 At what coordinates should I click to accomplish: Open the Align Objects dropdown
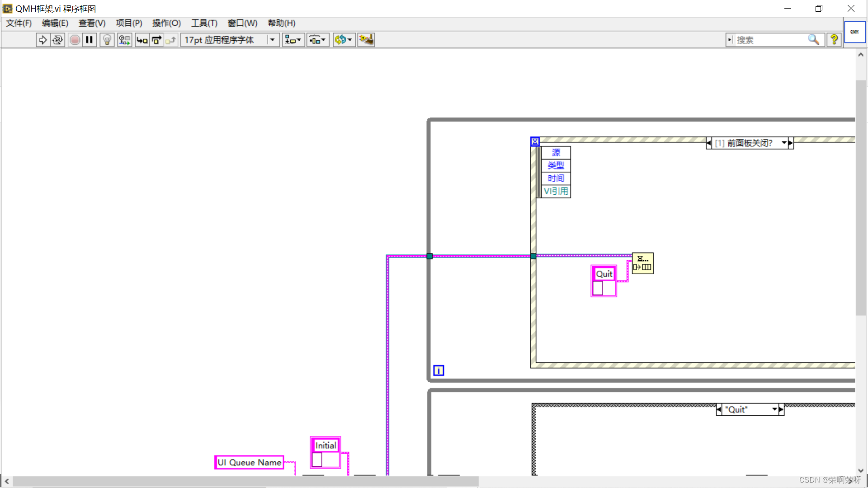293,40
